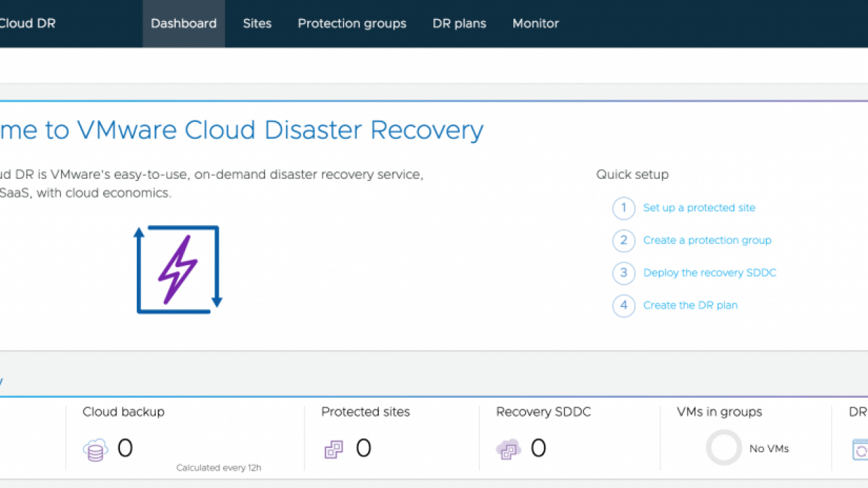Click the Recovery SDDC cloud icon
Viewport: 868px width, 488px height.
509,449
